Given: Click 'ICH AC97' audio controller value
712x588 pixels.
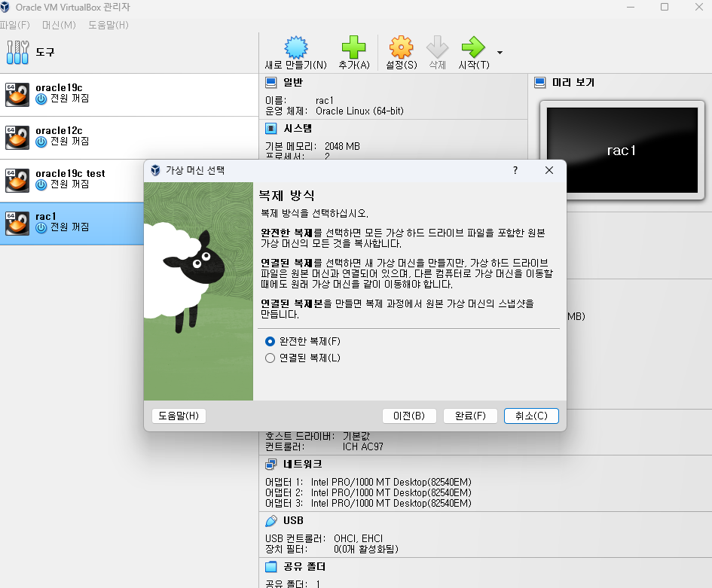Looking at the screenshot, I should pyautogui.click(x=363, y=447).
